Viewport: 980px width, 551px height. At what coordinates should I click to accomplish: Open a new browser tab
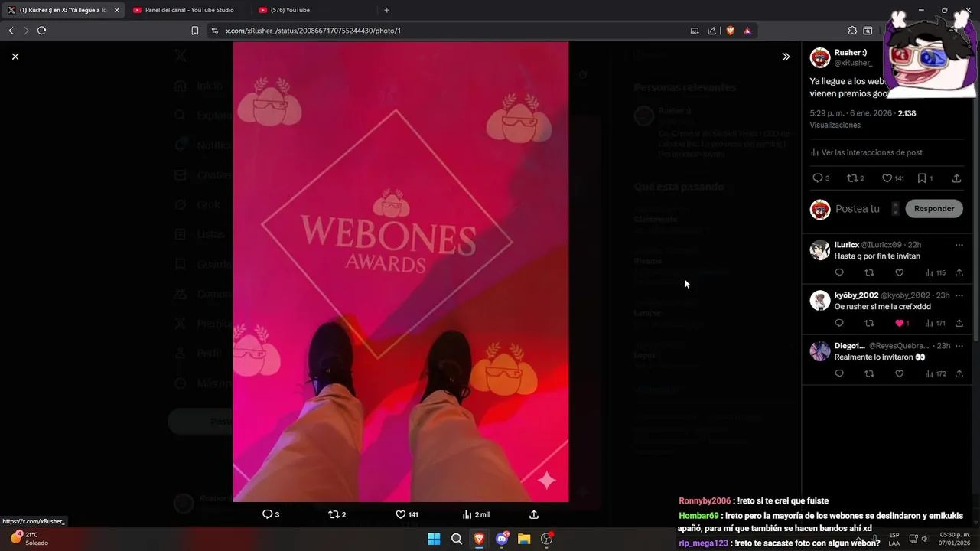pyautogui.click(x=386, y=10)
